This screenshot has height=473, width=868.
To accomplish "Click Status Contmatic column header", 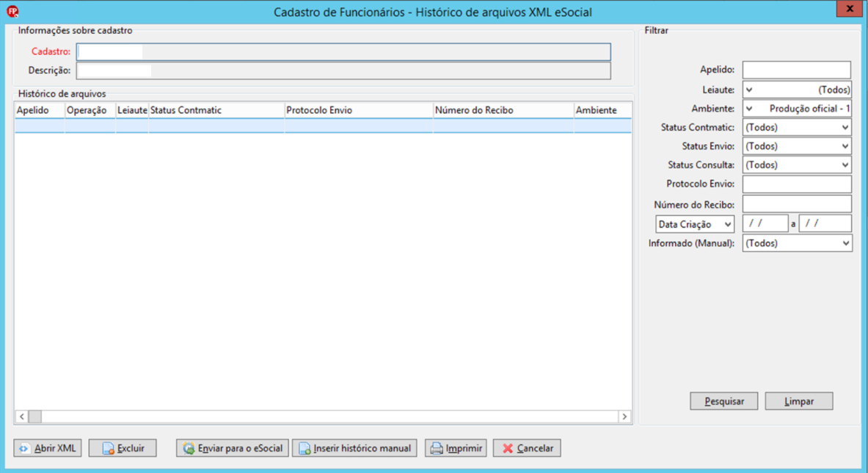I will [216, 110].
